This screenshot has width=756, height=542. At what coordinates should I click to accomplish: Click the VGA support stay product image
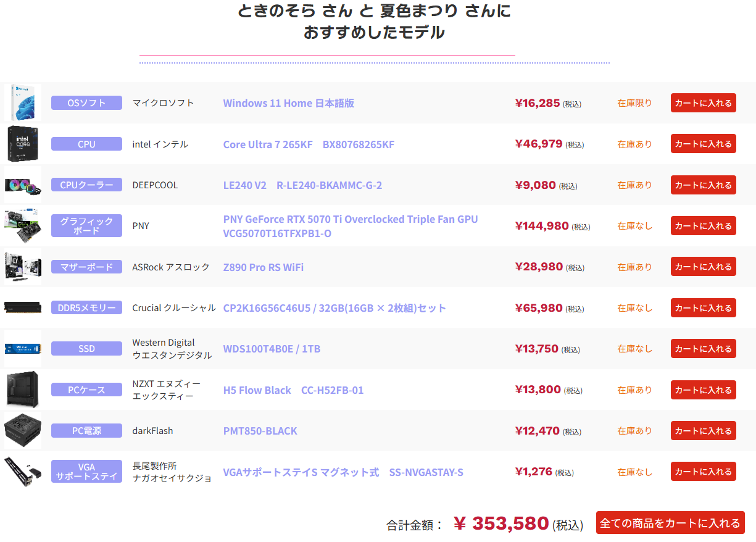pyautogui.click(x=23, y=472)
